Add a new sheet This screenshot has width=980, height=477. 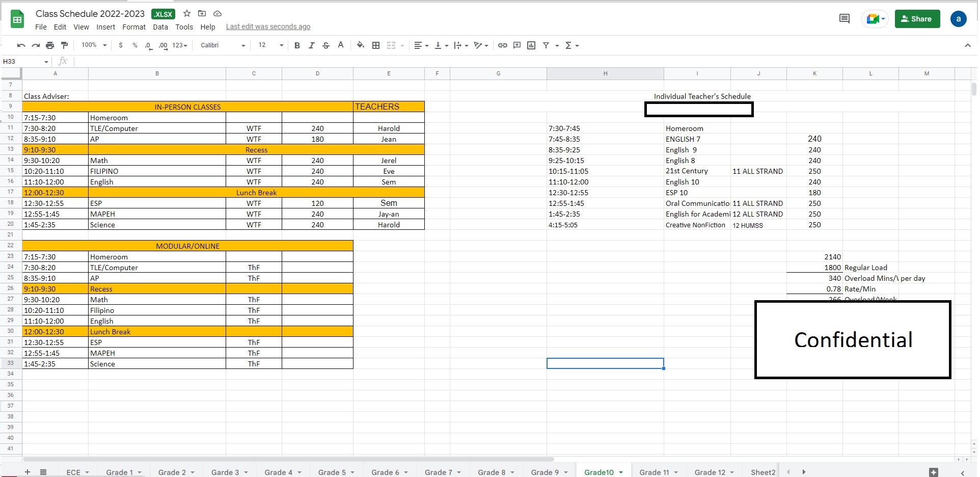[x=28, y=472]
